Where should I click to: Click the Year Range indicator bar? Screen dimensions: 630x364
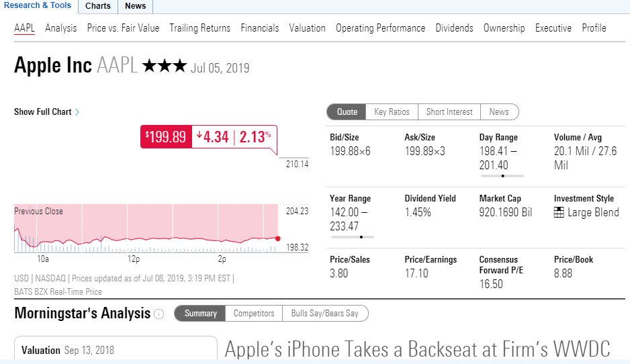pos(353,237)
